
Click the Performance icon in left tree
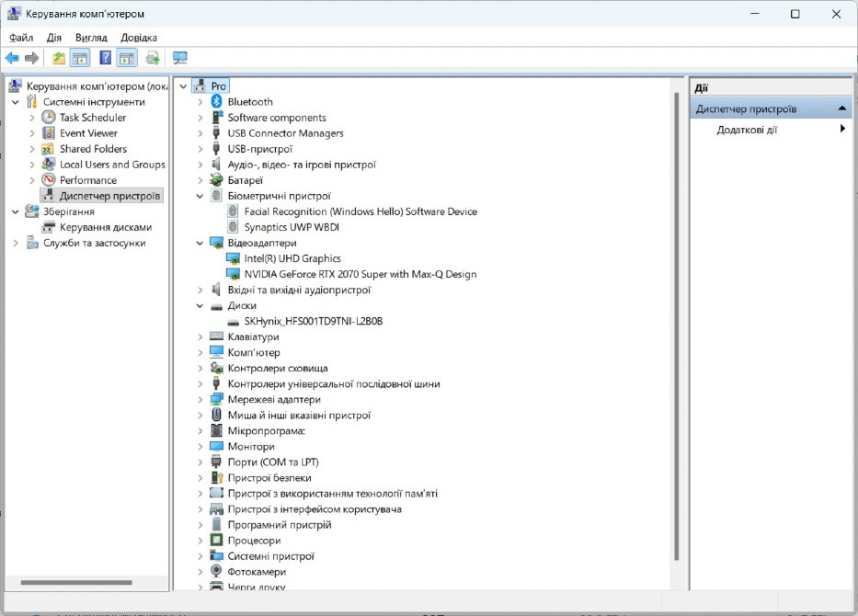pyautogui.click(x=50, y=180)
